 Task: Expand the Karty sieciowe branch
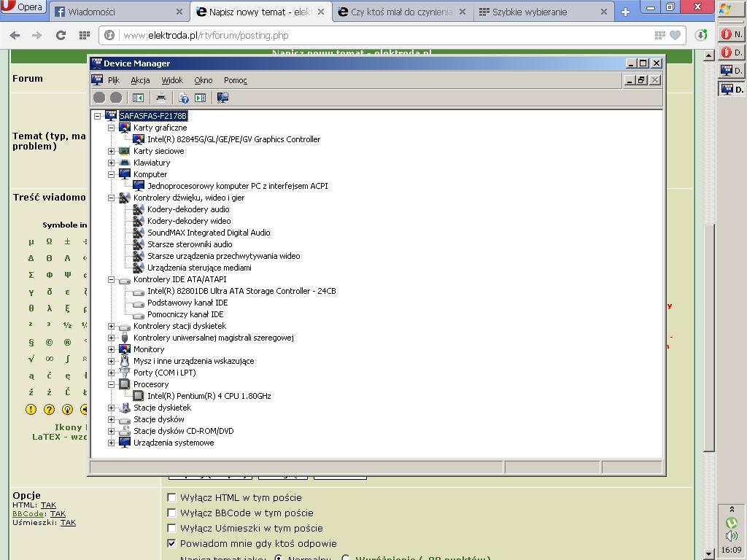pyautogui.click(x=111, y=151)
